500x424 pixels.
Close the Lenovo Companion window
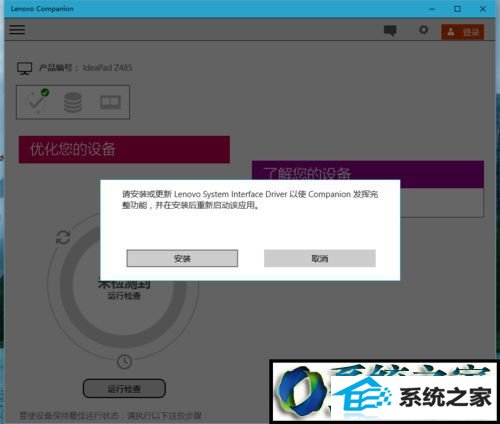point(483,9)
